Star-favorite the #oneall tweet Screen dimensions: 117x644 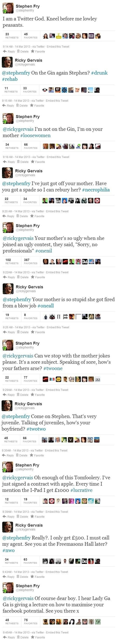(33, 332)
